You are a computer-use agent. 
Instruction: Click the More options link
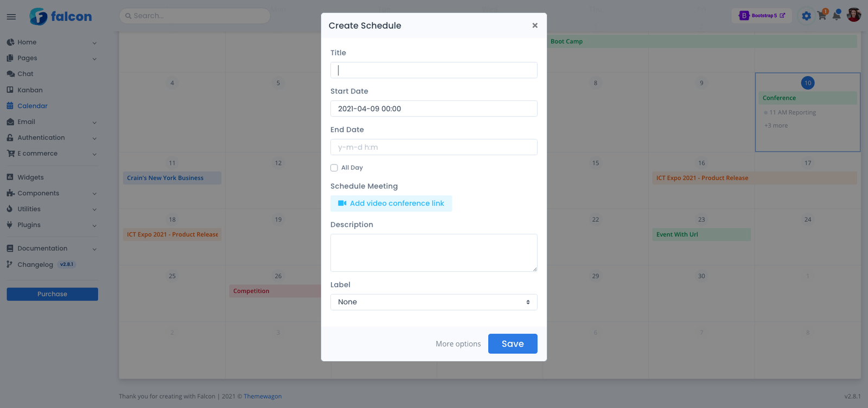458,344
